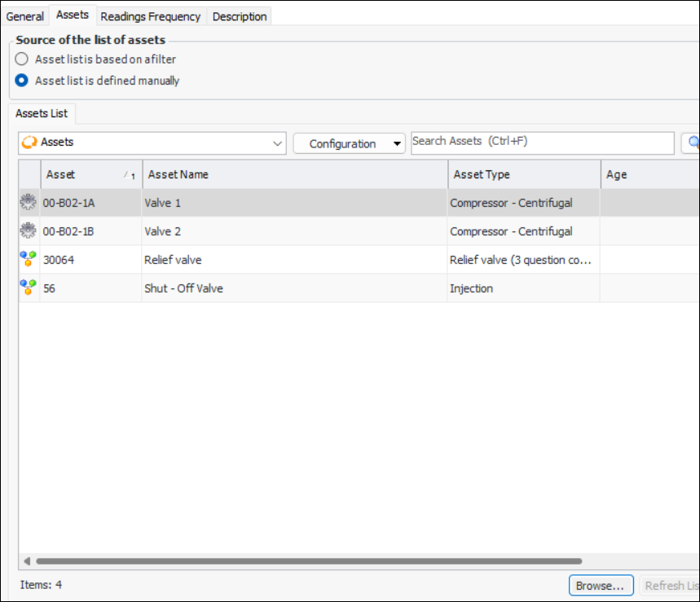Click the hierarchy icon beside asset 56

(x=29, y=288)
